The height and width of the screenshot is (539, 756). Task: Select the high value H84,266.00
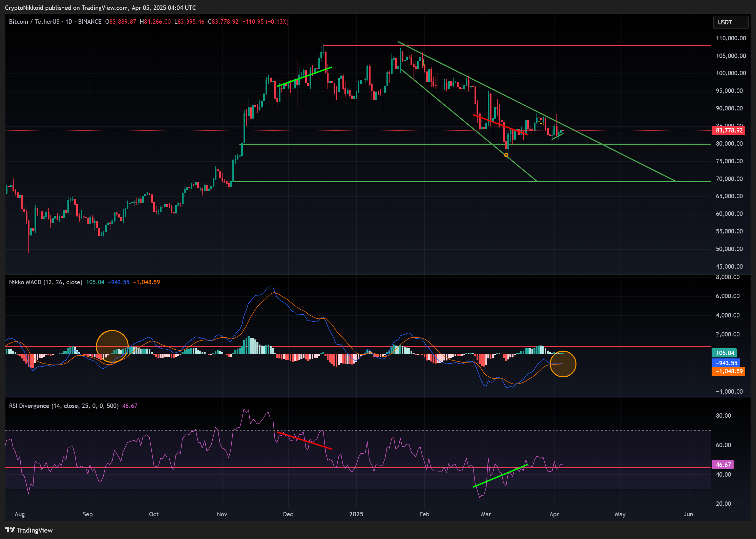coord(155,22)
